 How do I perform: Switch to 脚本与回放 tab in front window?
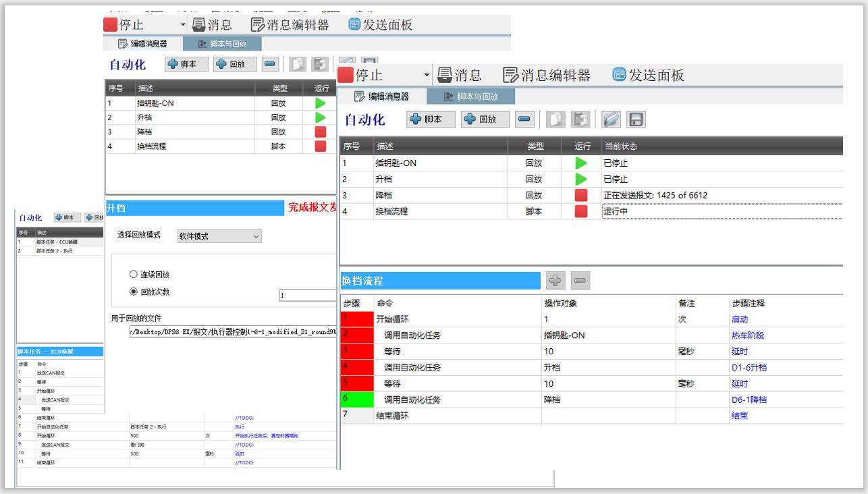pyautogui.click(x=471, y=97)
